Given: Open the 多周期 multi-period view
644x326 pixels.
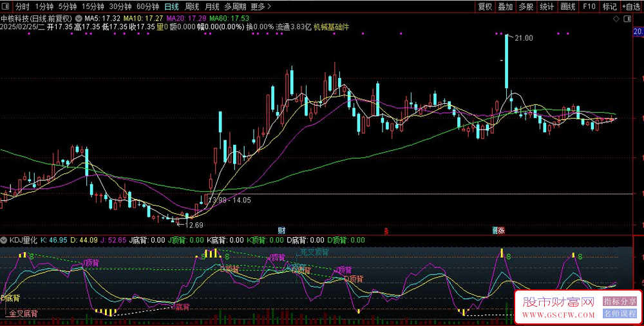Looking at the screenshot, I should pos(235,6).
